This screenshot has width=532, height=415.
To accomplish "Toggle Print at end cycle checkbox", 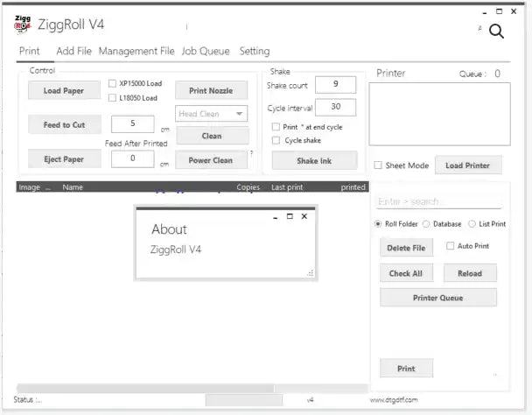I will click(276, 127).
